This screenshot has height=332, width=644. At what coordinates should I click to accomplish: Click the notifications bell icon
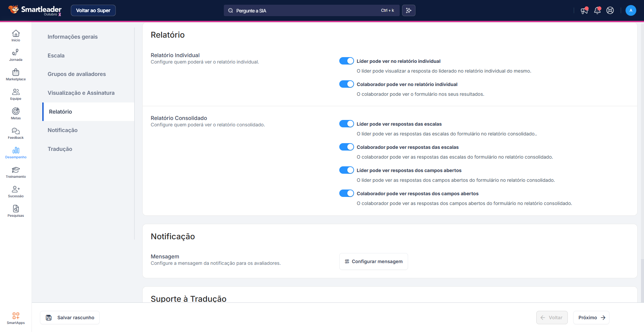(x=597, y=10)
